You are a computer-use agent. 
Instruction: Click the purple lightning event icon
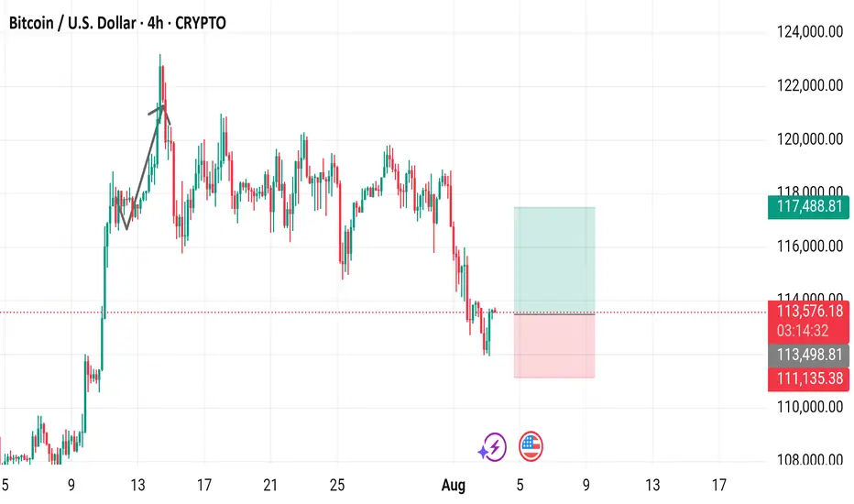(x=493, y=447)
